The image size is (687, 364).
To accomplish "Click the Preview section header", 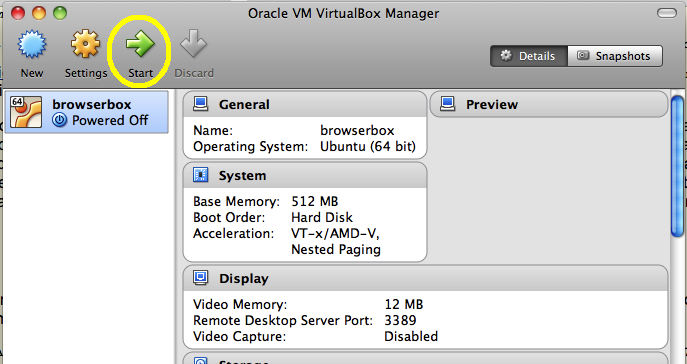I will [x=549, y=104].
